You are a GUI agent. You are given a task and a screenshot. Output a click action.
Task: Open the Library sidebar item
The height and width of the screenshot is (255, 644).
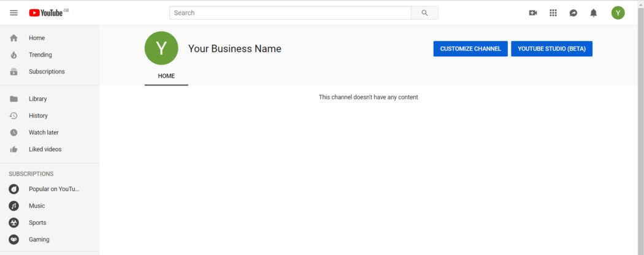pos(38,99)
